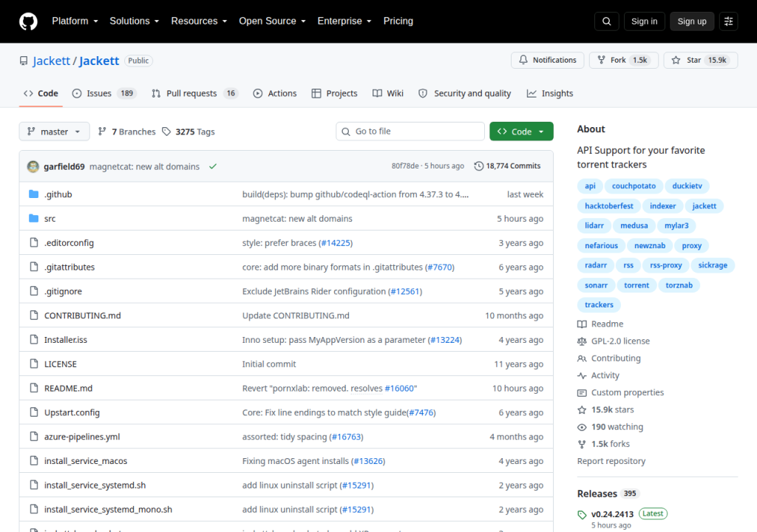This screenshot has width=757, height=532.
Task: Select the sonarr topic tag
Action: coord(597,285)
